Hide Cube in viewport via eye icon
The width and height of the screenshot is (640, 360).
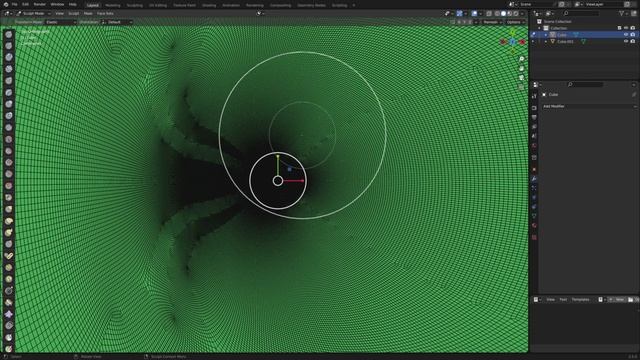pos(626,35)
